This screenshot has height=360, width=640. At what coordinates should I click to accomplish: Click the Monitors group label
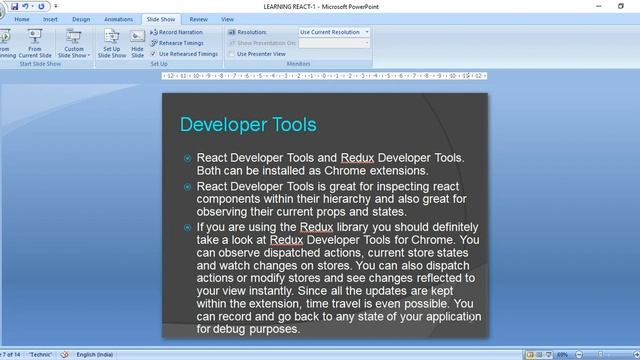click(x=298, y=64)
